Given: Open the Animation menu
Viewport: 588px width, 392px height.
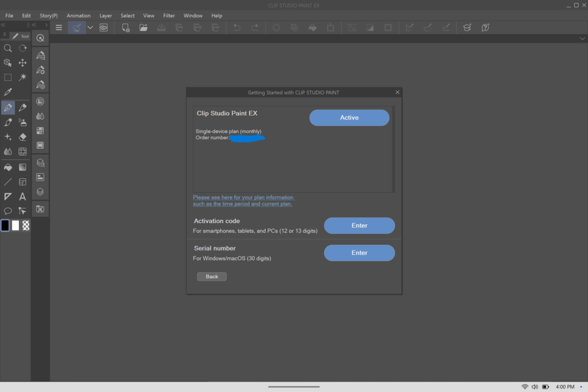Looking at the screenshot, I should click(x=78, y=15).
